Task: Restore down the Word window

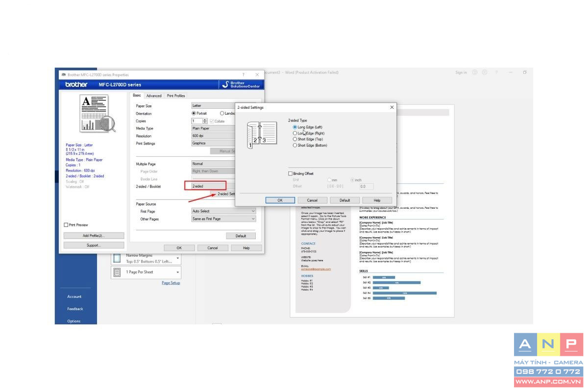Action: [x=525, y=73]
